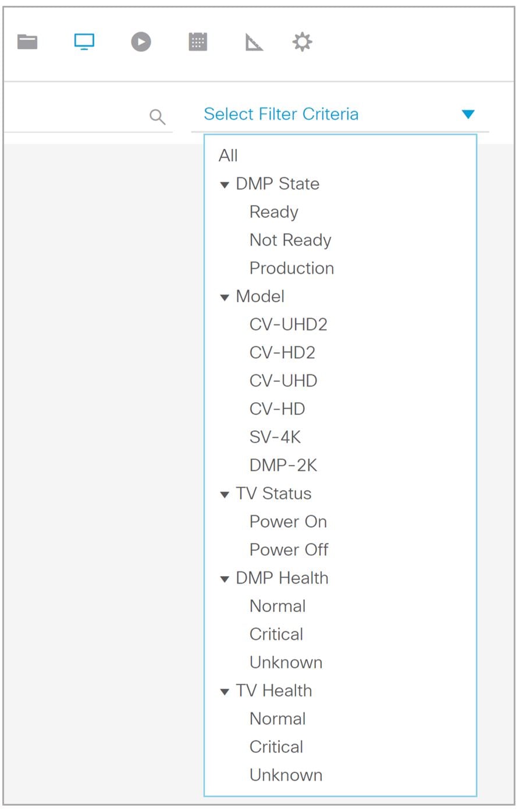Select Critical under DMP Health
The image size is (523, 812).
[x=276, y=634]
